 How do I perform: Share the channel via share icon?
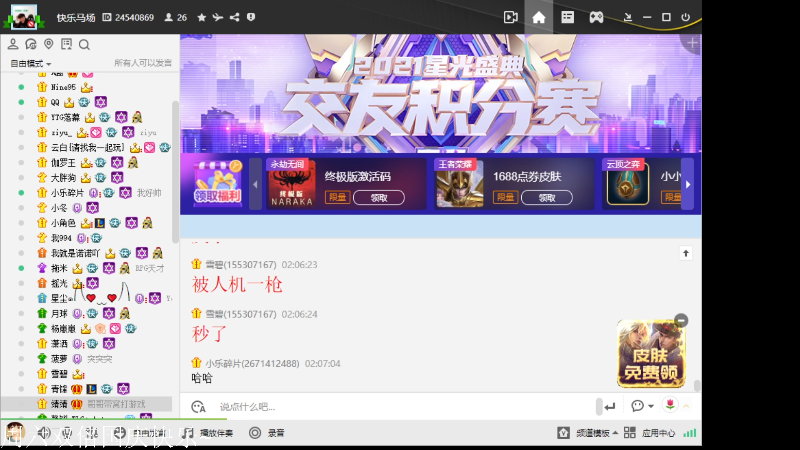pos(234,17)
